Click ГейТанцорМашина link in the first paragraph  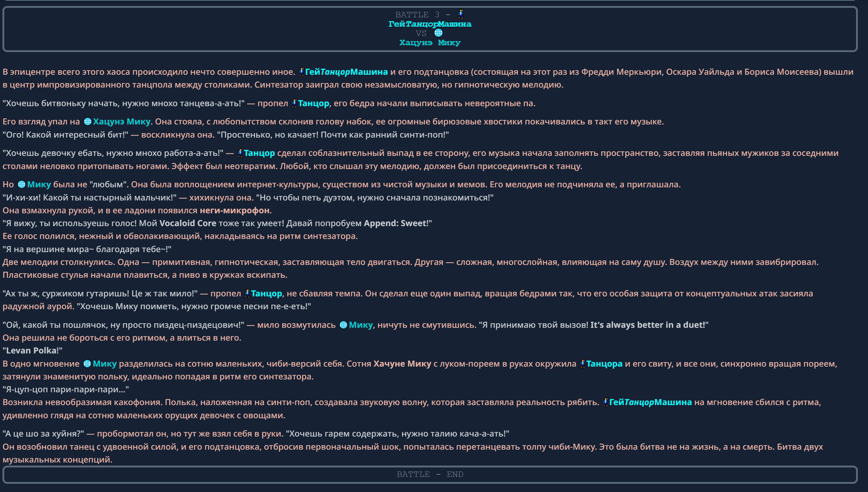point(346,72)
